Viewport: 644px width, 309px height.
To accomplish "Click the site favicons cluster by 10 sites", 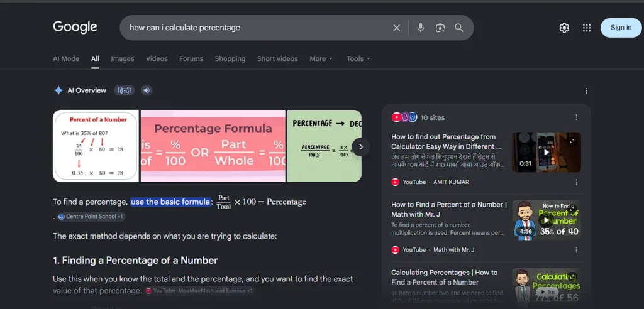I will 404,117.
